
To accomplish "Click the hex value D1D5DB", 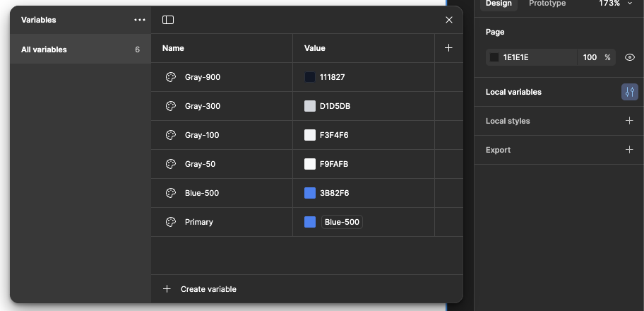I will coord(335,106).
